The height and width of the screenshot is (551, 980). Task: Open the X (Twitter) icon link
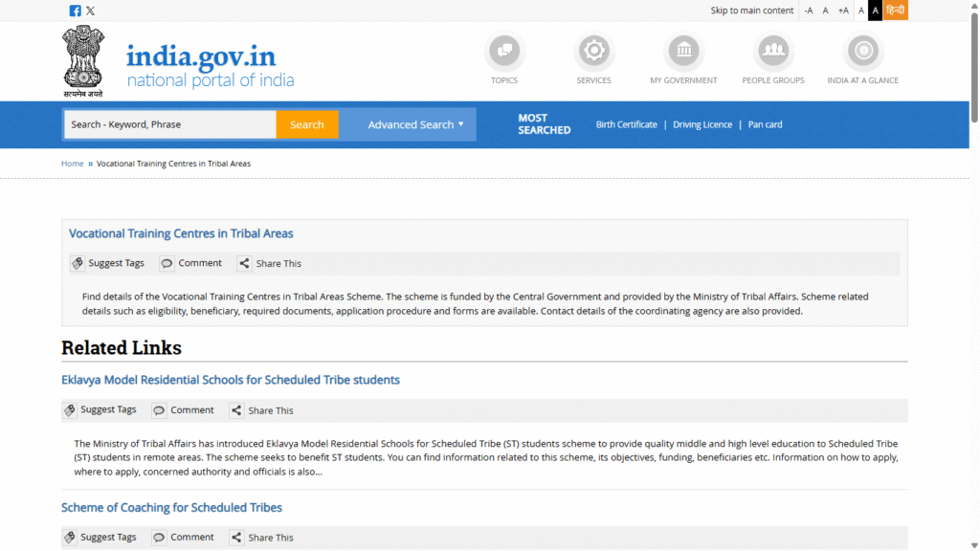pos(90,11)
